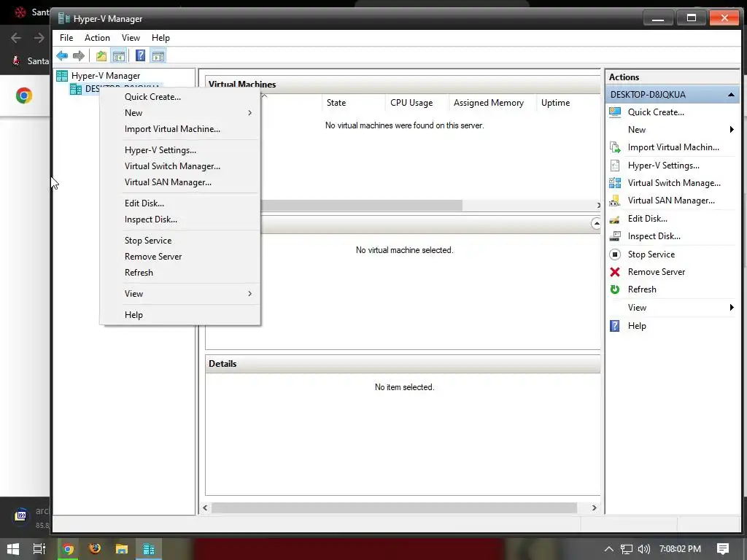Viewport: 747px width, 560px height.
Task: Click red X Remove Server icon
Action: tap(615, 272)
